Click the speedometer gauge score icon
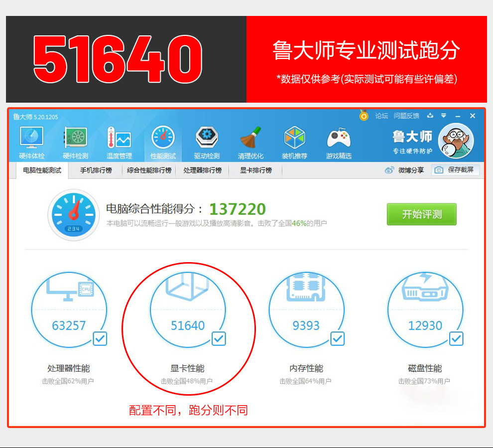The image size is (493, 448). click(x=74, y=215)
